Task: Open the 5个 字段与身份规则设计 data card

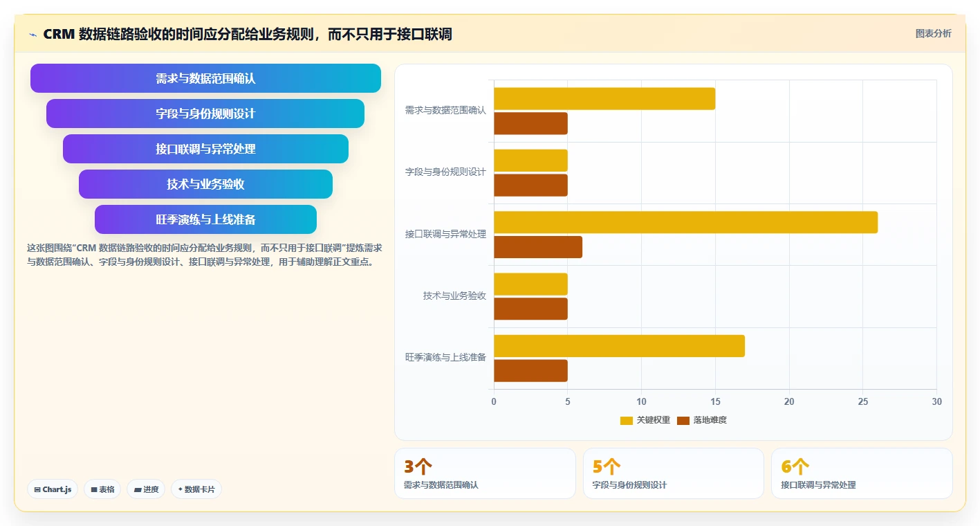Action: [x=674, y=473]
